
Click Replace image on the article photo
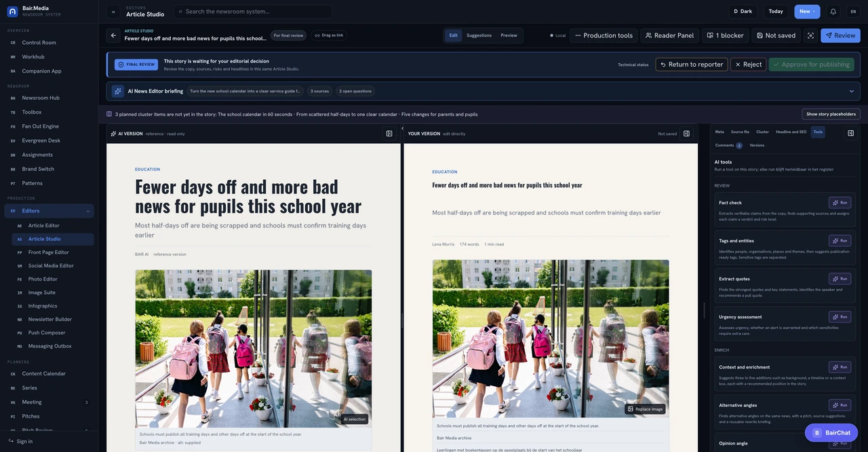click(645, 409)
